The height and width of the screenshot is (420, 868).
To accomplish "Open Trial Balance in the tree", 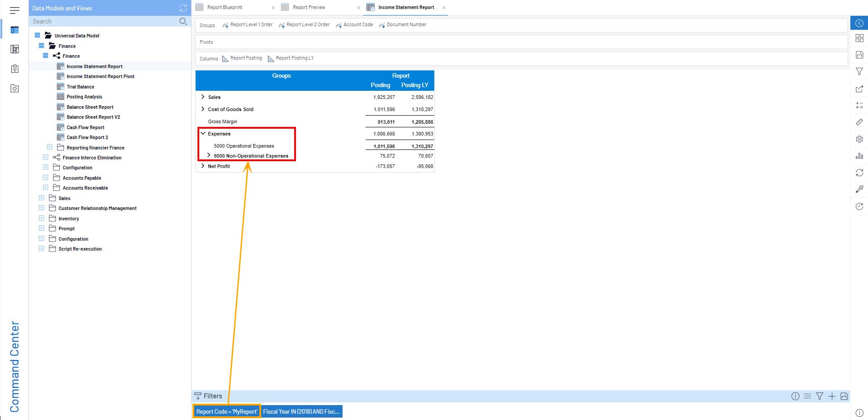I will [x=80, y=87].
